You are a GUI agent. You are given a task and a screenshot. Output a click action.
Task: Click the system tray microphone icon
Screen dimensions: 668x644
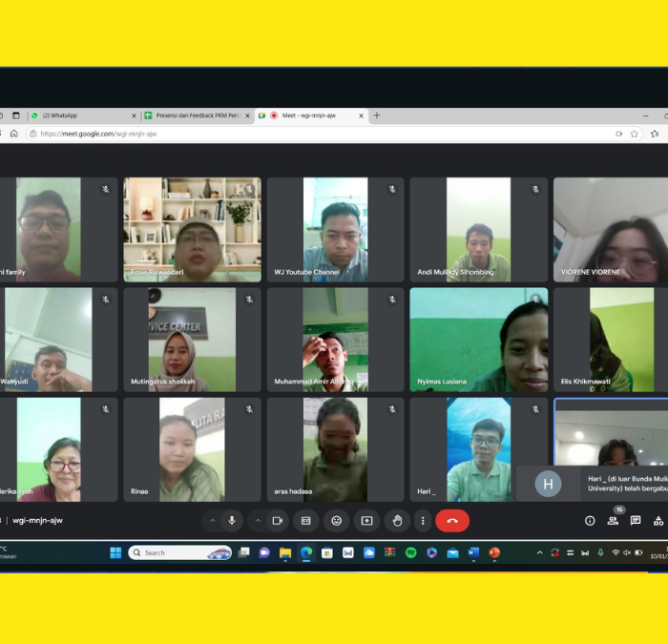pyautogui.click(x=600, y=552)
